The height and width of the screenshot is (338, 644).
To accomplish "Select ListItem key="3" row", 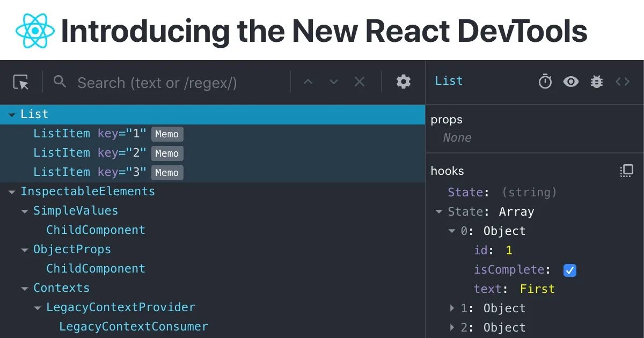I will coord(213,172).
